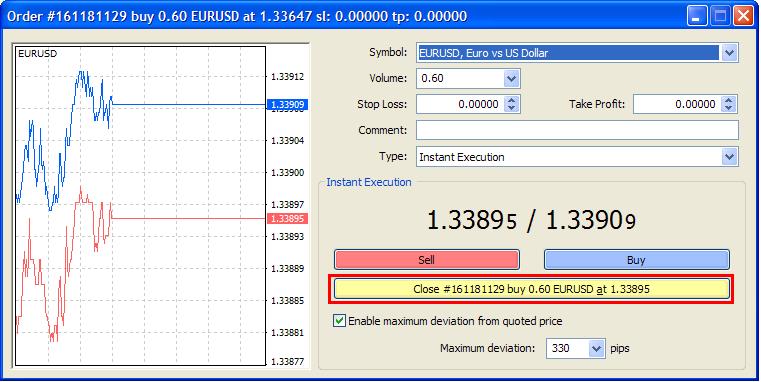The width and height of the screenshot is (761, 382).
Task: Click the 1.33912 axis price label
Action: click(x=287, y=77)
